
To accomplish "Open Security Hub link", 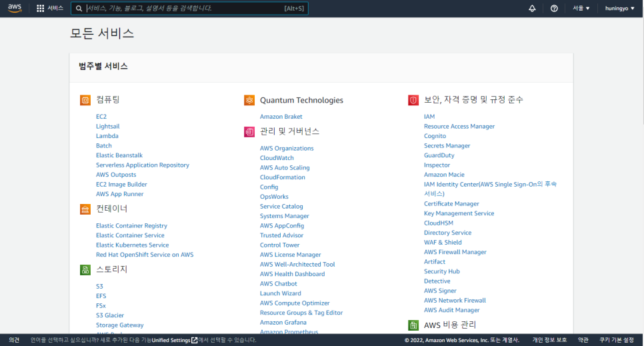I will click(x=441, y=271).
